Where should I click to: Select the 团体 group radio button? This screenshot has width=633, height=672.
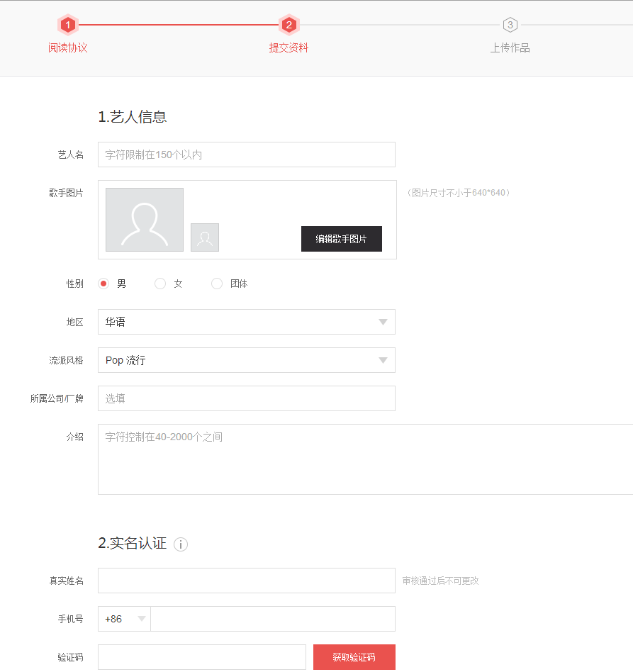coord(216,283)
